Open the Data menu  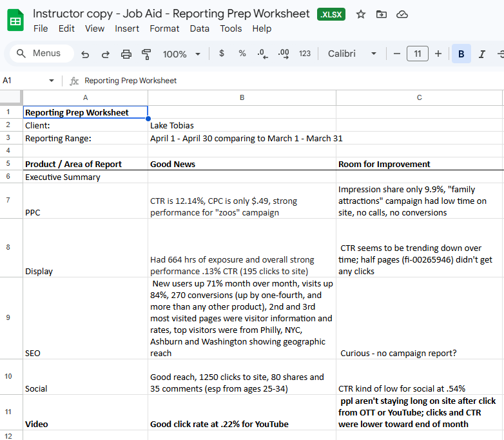pos(199,28)
